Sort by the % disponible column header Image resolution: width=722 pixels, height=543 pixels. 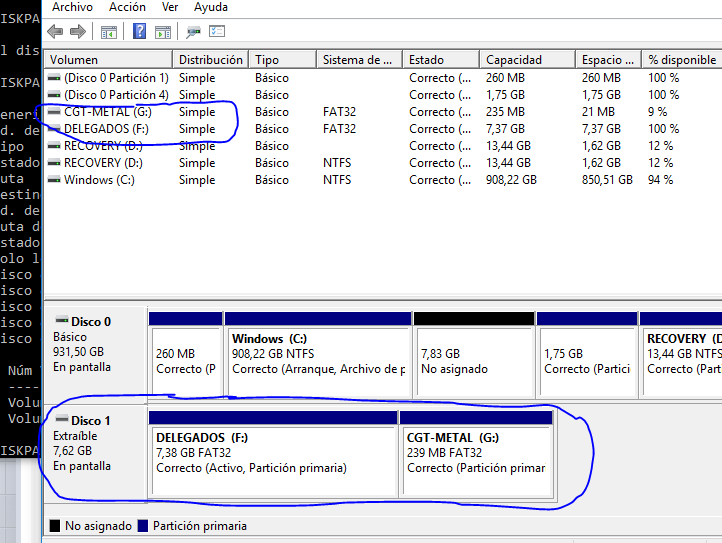point(682,60)
